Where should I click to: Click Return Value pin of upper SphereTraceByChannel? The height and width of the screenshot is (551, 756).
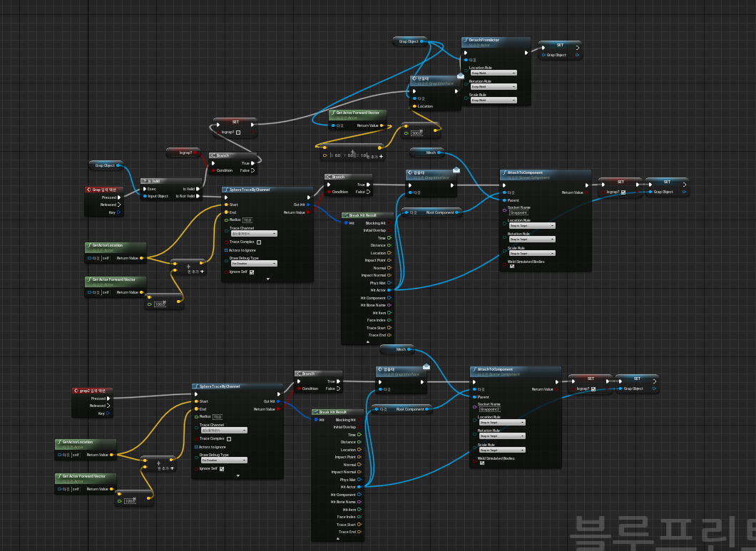pyautogui.click(x=309, y=212)
